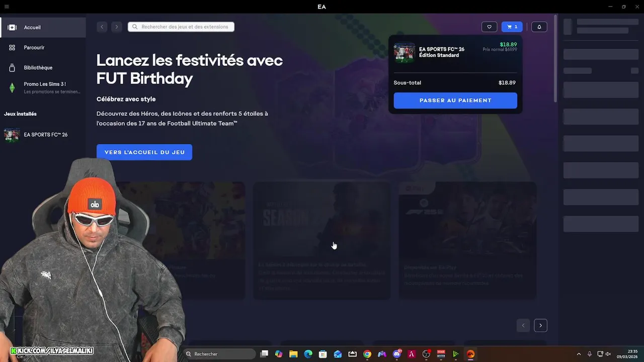Screen dimensions: 644x362
Task: Show hidden system tray icons chevron
Action: pyautogui.click(x=579, y=354)
